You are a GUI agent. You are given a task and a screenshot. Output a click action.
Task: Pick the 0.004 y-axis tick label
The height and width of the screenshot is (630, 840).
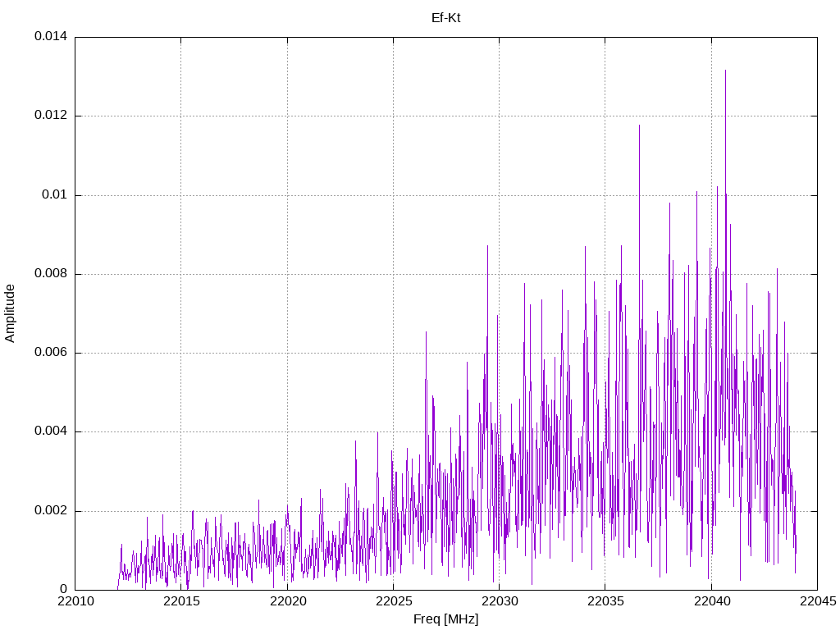coord(50,431)
